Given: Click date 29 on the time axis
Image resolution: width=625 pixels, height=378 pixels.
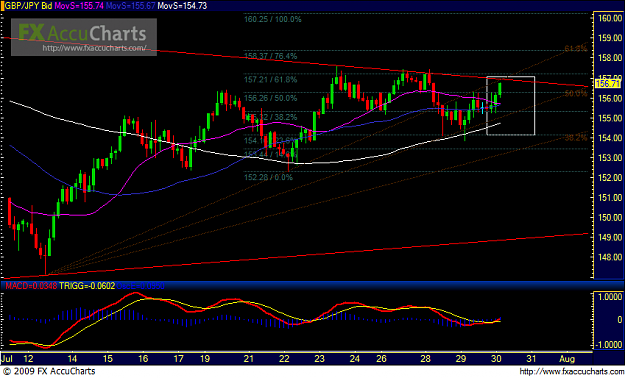Looking at the screenshot, I should tap(460, 359).
